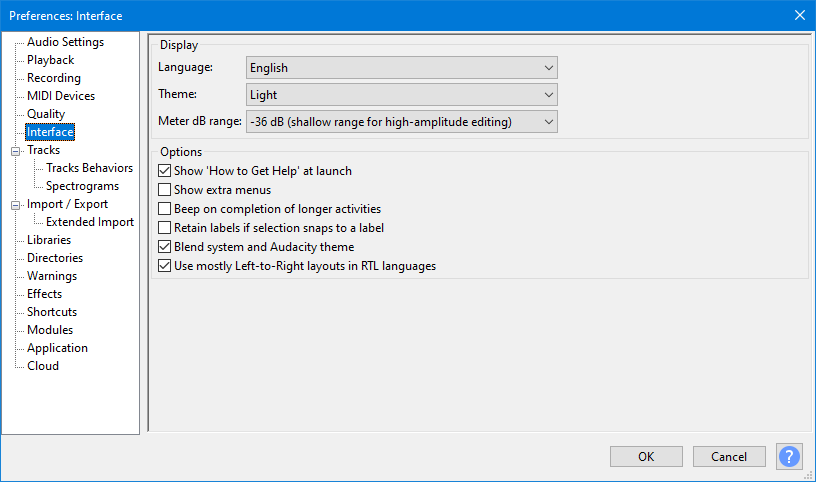Viewport: 816px width, 482px height.
Task: Go to Shortcuts preferences
Action: [52, 312]
